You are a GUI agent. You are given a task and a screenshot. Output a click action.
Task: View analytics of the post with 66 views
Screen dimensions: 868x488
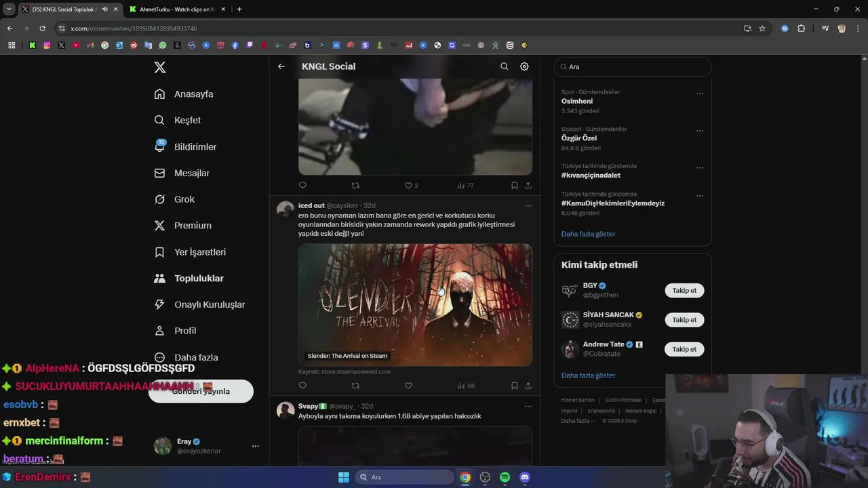click(466, 386)
